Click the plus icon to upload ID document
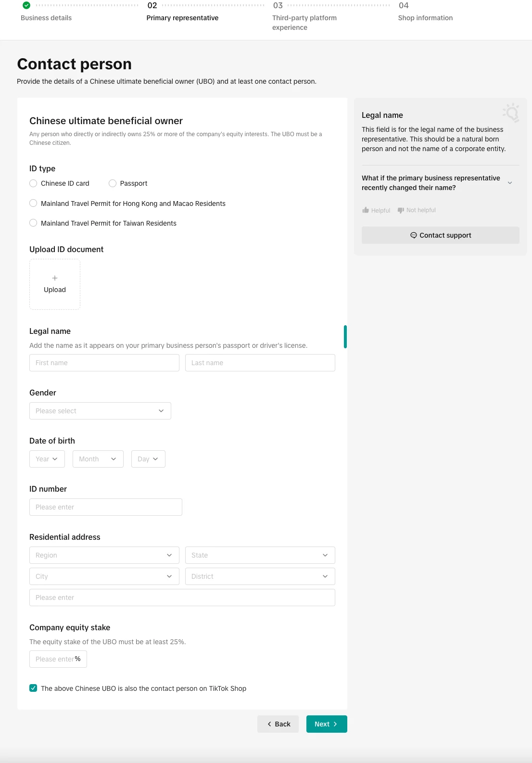The width and height of the screenshot is (532, 763). [x=55, y=278]
